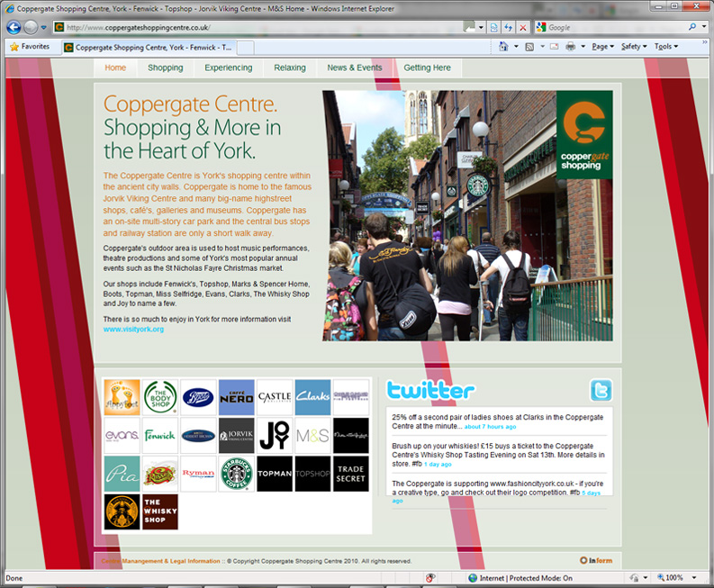Click the Home page icon in command bar

(503, 47)
